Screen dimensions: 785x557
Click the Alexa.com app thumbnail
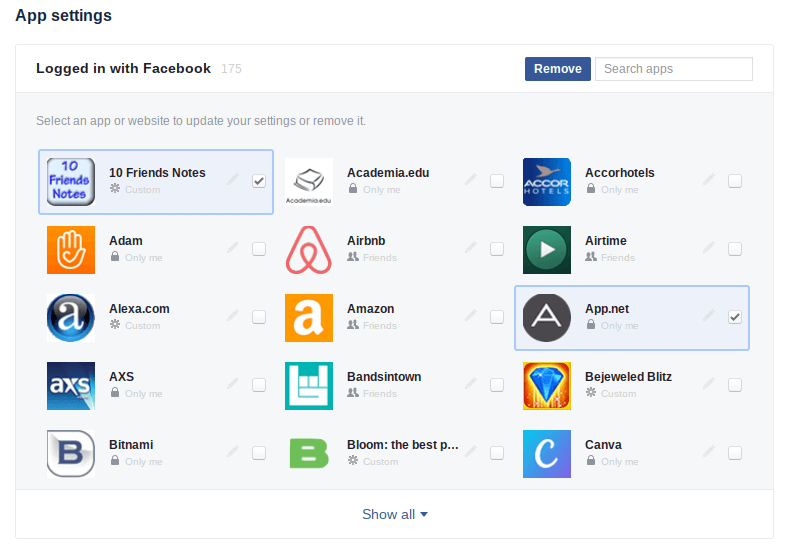tap(71, 318)
